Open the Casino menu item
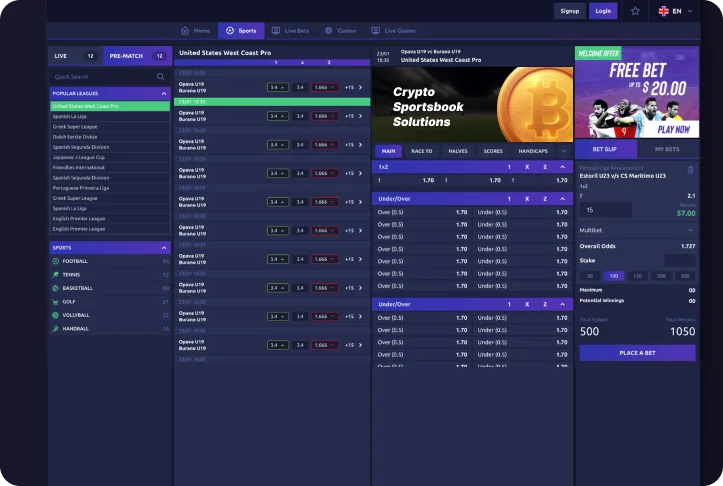The image size is (723, 486). 341,31
